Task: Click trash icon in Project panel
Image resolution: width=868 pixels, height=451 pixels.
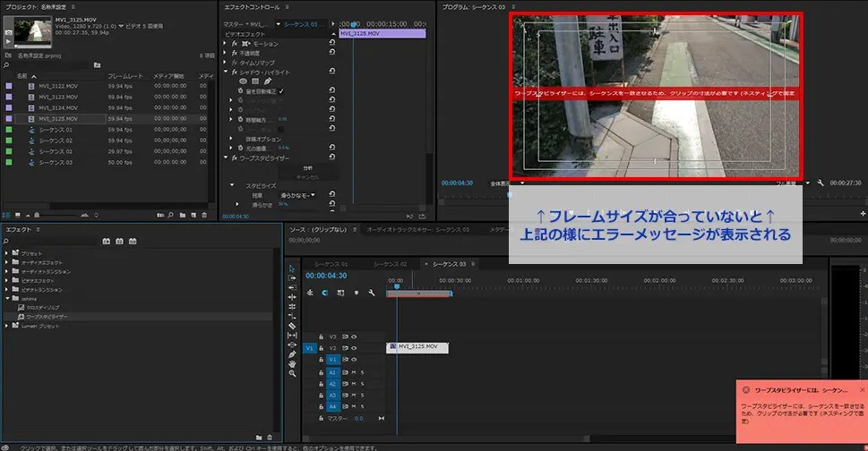Action: click(204, 215)
